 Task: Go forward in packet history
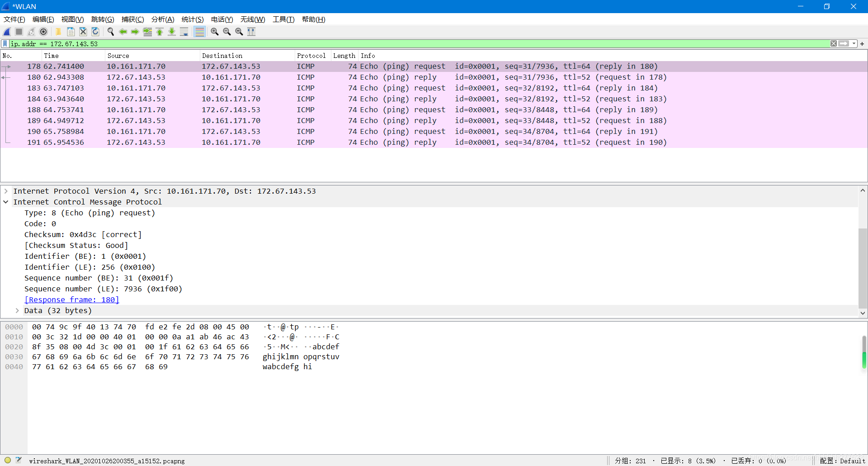tap(135, 32)
